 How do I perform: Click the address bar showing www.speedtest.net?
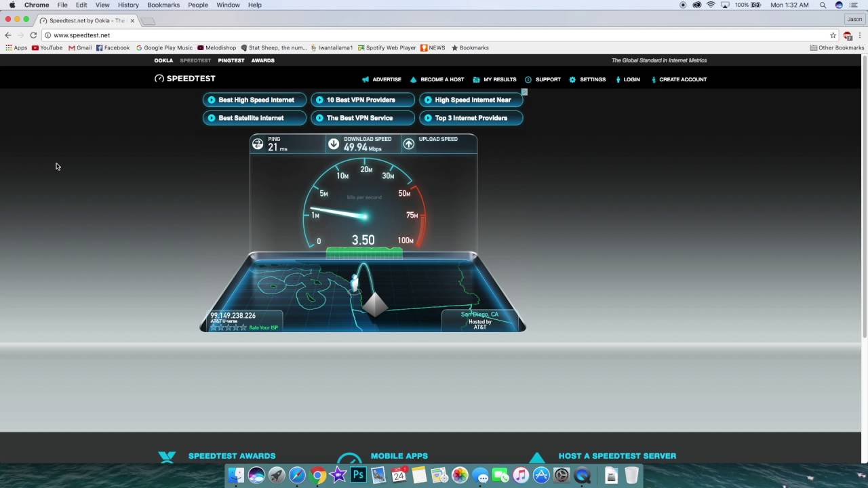tap(434, 35)
